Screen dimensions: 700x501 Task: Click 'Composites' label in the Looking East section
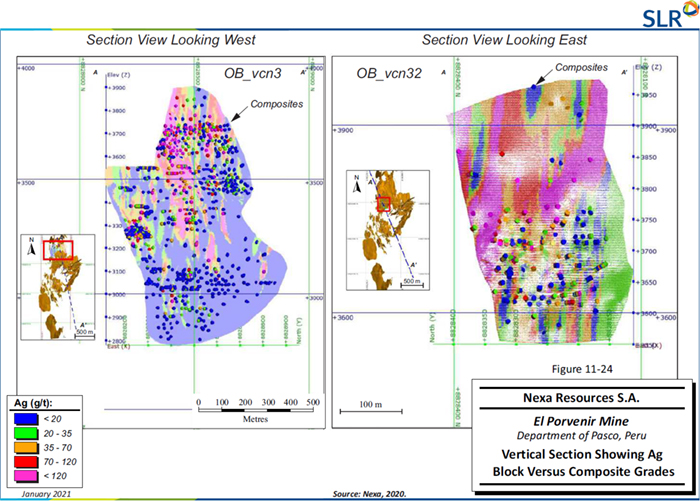[581, 67]
